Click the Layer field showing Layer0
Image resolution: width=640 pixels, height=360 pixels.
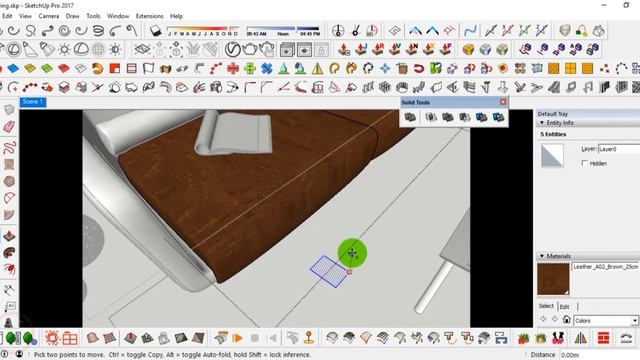[x=618, y=149]
